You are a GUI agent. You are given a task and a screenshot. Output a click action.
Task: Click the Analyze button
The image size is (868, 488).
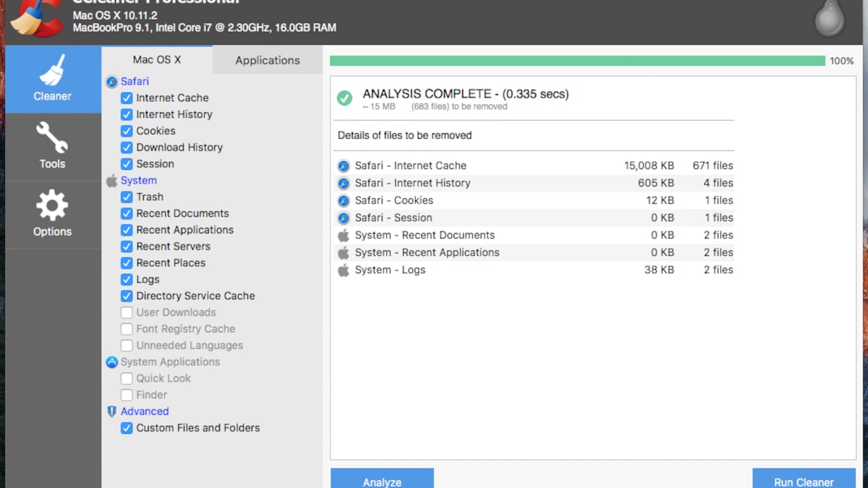pyautogui.click(x=382, y=480)
